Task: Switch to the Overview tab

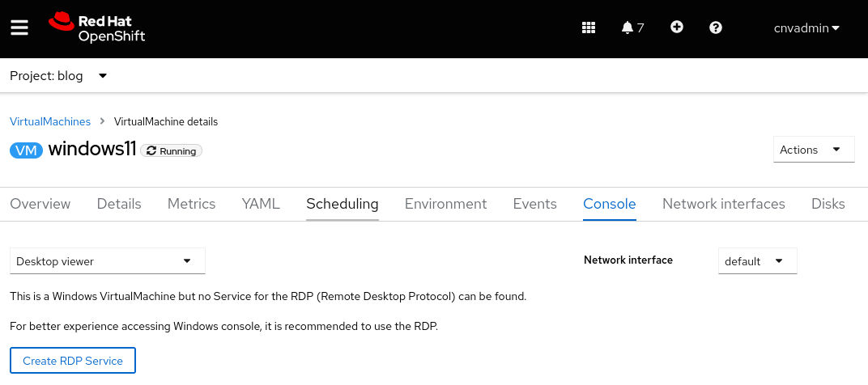Action: click(x=40, y=204)
